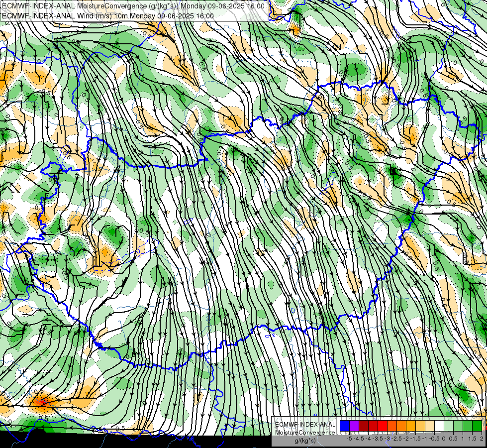This screenshot has height=448, width=487.
Task: Click the pale peach legend swatch
Action: coord(429,426)
